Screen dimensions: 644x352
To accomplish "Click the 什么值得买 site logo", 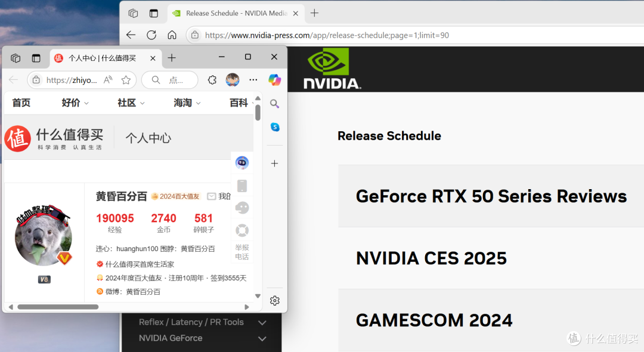I will click(54, 138).
